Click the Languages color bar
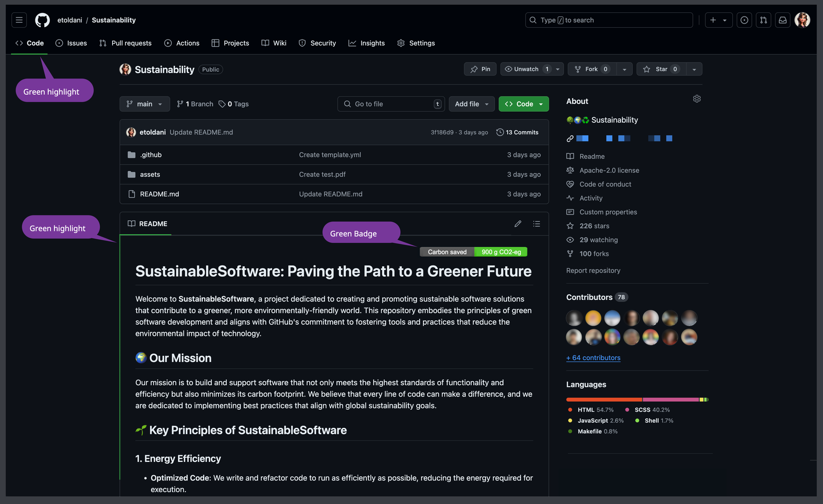The image size is (823, 504). point(637,400)
